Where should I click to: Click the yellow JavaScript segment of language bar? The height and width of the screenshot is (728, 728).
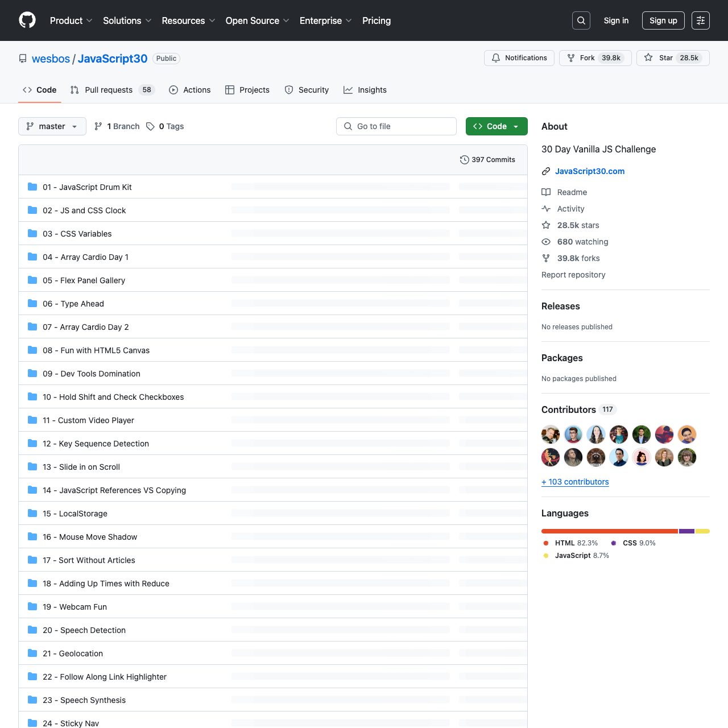click(702, 531)
